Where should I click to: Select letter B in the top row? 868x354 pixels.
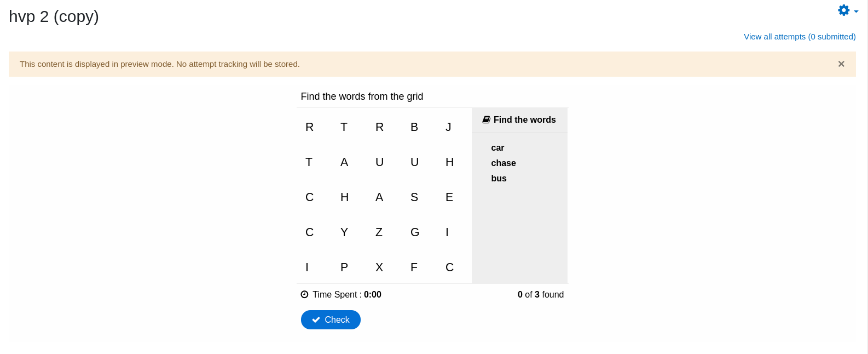(414, 127)
